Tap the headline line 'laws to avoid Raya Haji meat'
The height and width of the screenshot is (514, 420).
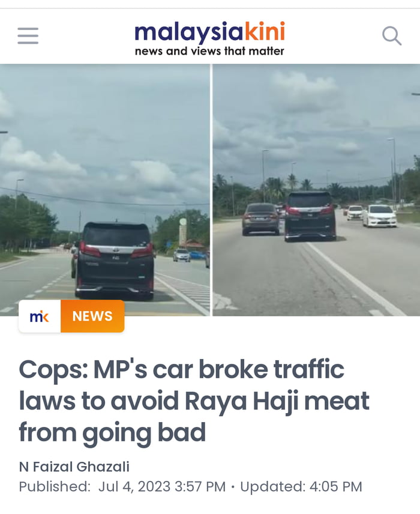(194, 401)
